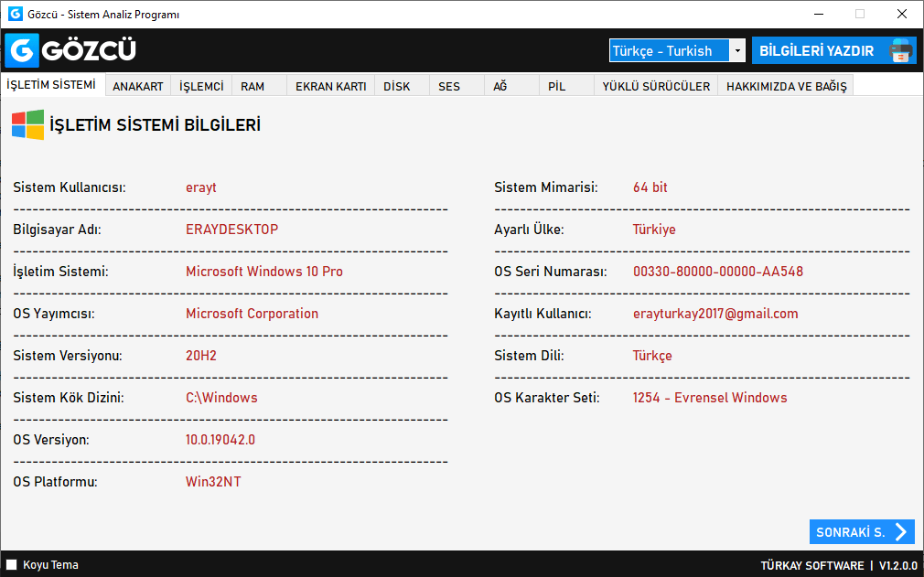Screen dimensions: 924x577
Task: Open the HAKKIMIZDA VE BAĞIŞ tab
Action: 786,86
